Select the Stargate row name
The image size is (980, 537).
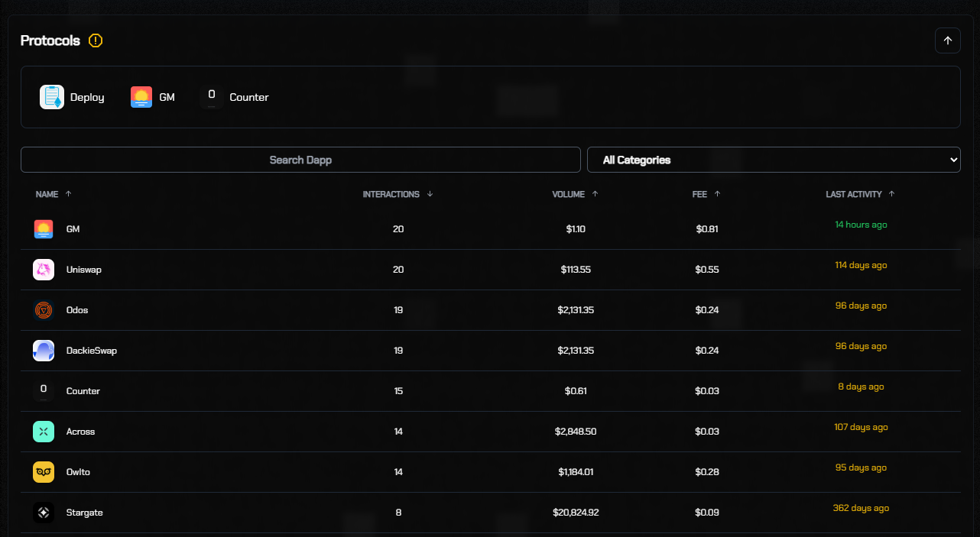85,513
